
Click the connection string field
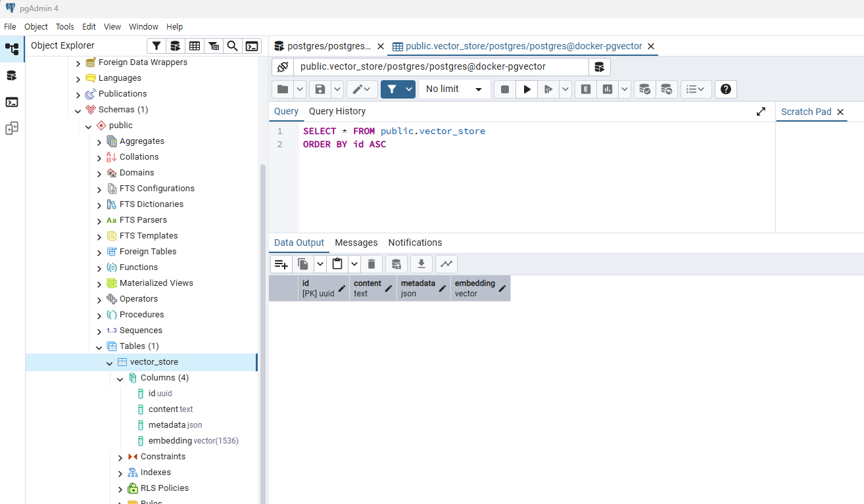[441, 67]
